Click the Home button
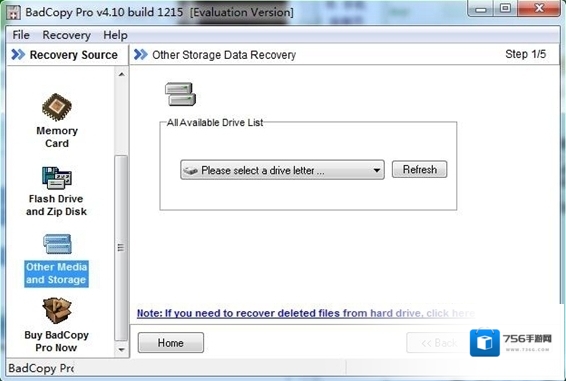This screenshot has width=566, height=381. [x=170, y=343]
